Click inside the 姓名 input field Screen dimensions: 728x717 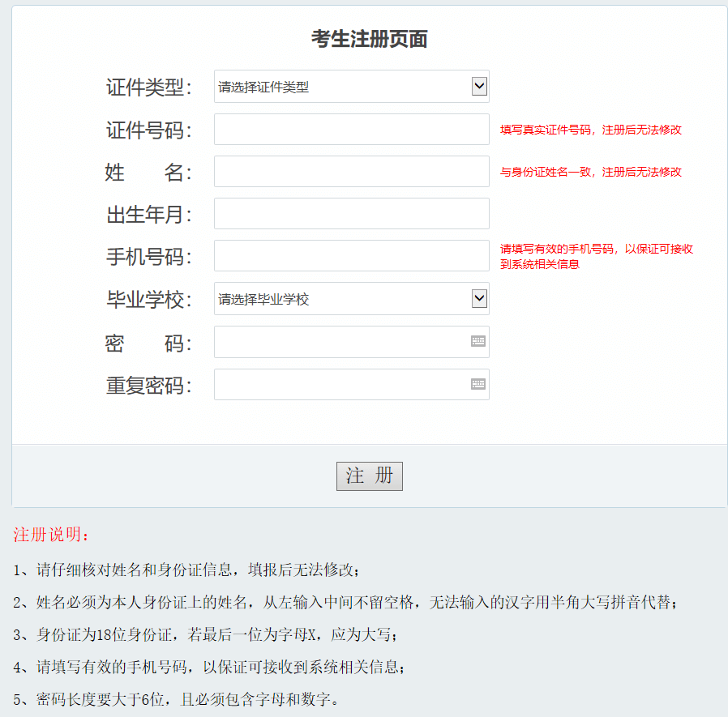pos(349,171)
